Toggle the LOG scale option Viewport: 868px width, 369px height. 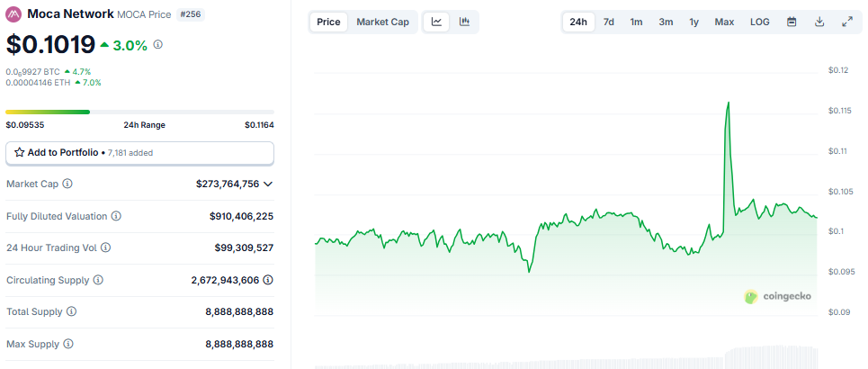pyautogui.click(x=760, y=22)
